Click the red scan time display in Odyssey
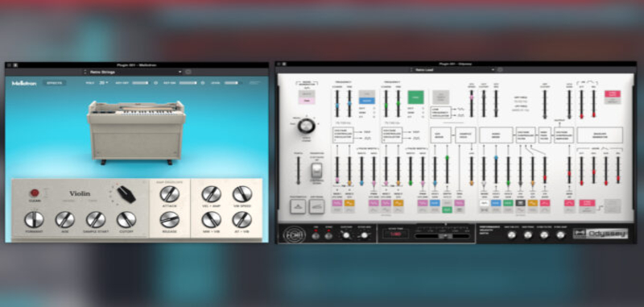 pos(395,234)
